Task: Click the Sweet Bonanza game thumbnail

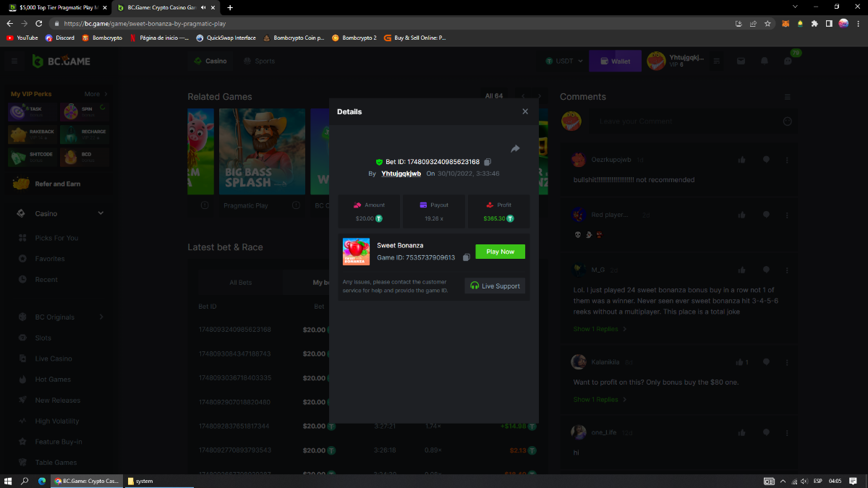Action: 356,252
